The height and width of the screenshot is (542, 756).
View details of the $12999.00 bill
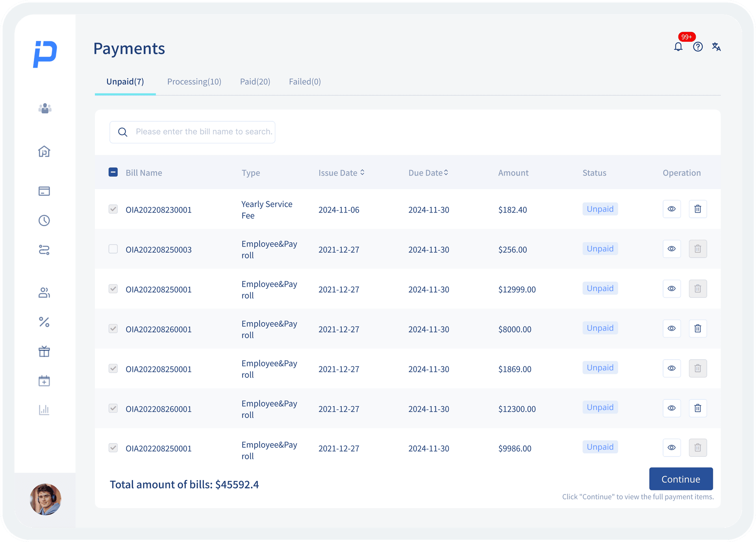tap(672, 288)
